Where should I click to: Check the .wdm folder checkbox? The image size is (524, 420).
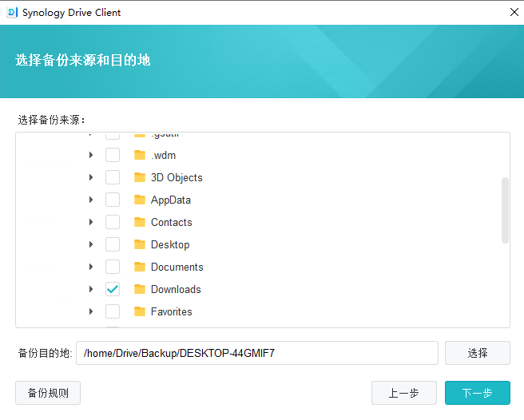coord(113,155)
